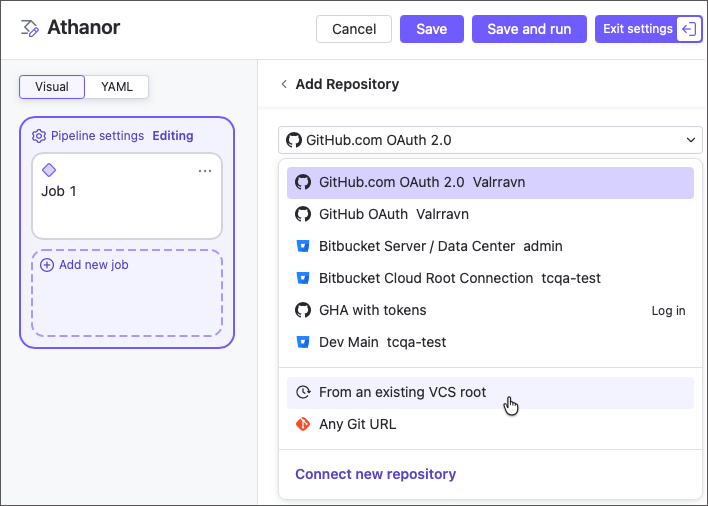Switch to the YAML tab

click(116, 87)
